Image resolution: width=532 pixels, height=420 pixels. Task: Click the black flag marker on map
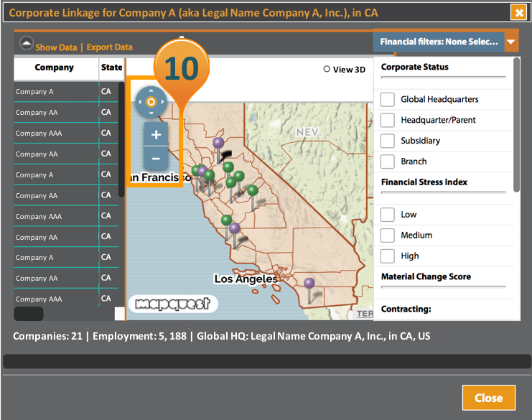tap(225, 155)
